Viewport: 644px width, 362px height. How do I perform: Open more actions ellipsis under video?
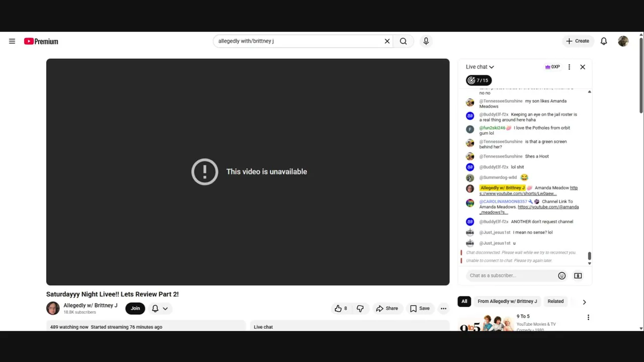(x=443, y=308)
